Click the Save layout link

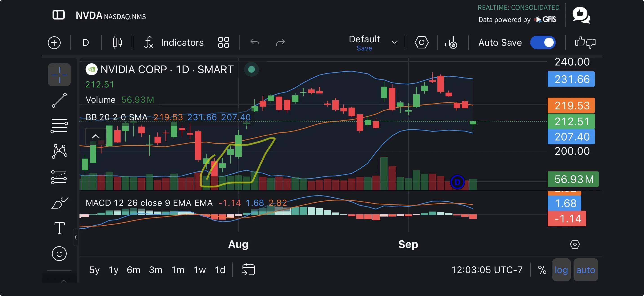(x=364, y=48)
